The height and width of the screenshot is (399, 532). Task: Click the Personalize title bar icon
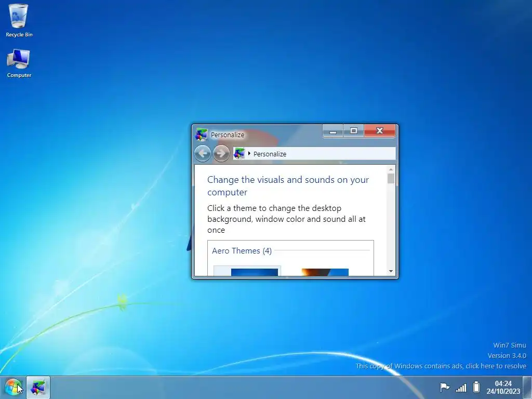point(201,135)
